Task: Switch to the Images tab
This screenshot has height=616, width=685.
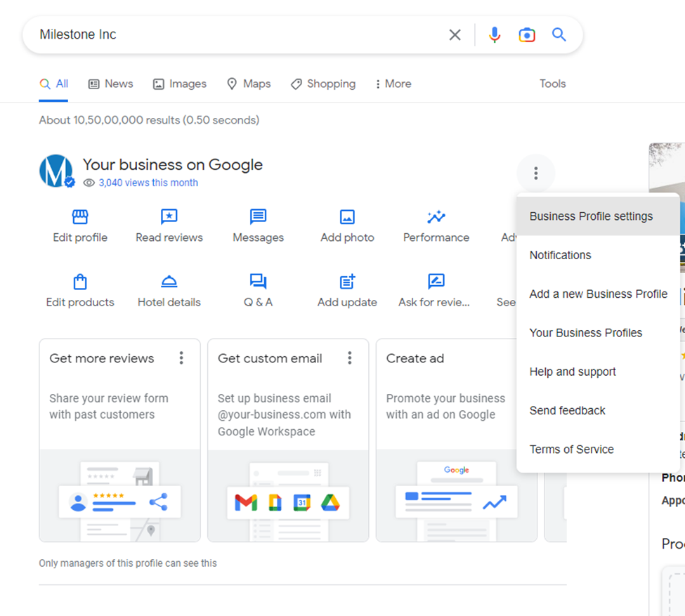Action: (180, 84)
